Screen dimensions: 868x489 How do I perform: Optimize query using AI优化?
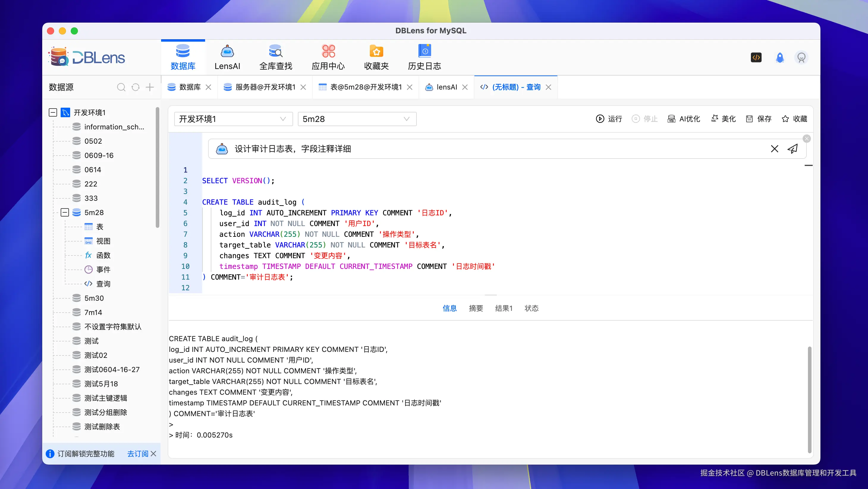683,119
